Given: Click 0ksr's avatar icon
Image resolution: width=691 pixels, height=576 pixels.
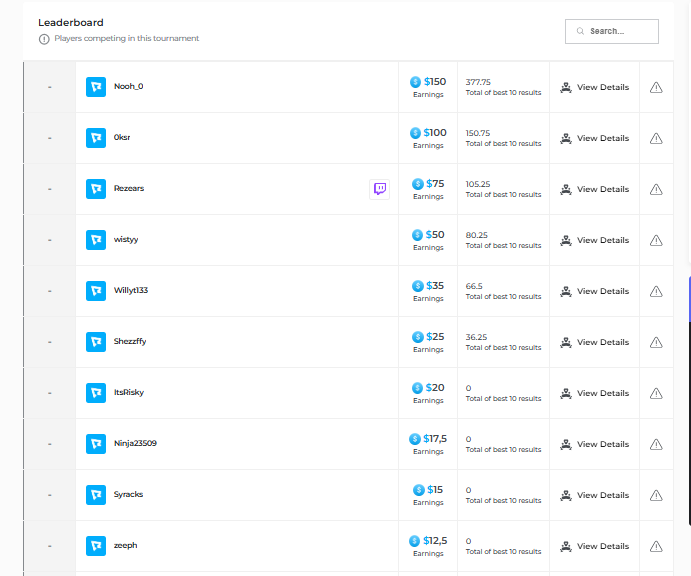Looking at the screenshot, I should [x=96, y=138].
